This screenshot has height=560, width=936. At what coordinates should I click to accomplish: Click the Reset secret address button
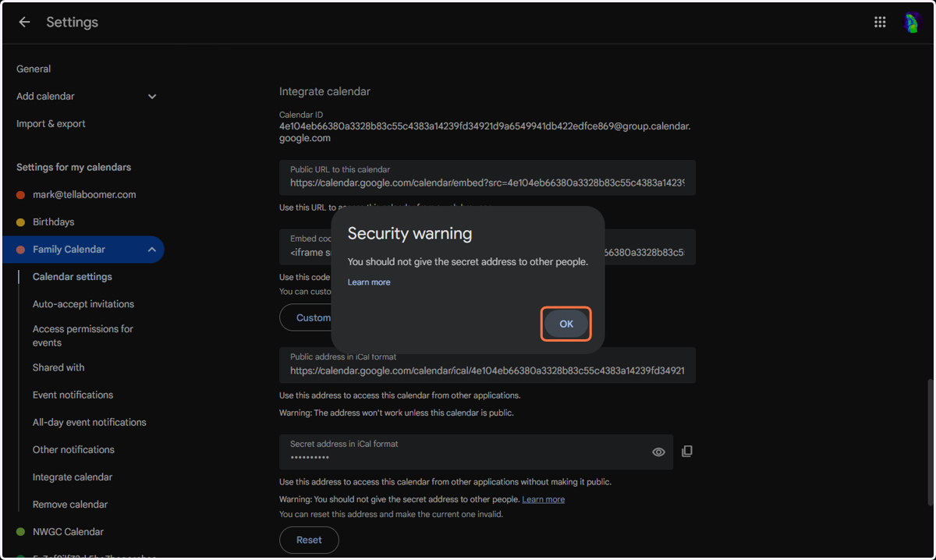coord(309,540)
